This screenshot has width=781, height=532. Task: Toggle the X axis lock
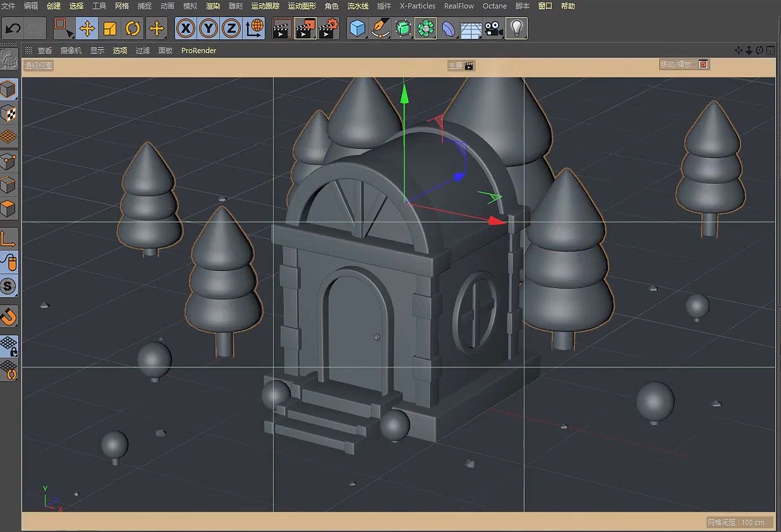[x=185, y=28]
